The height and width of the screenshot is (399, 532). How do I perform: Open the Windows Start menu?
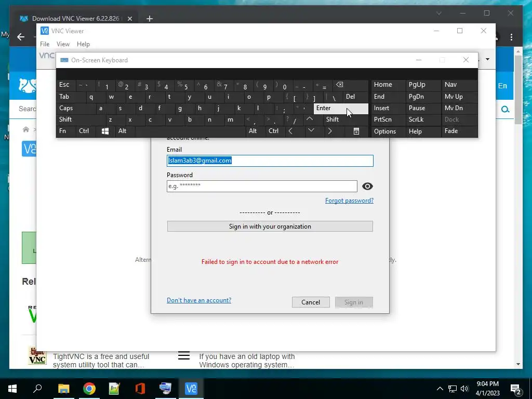tap(12, 389)
